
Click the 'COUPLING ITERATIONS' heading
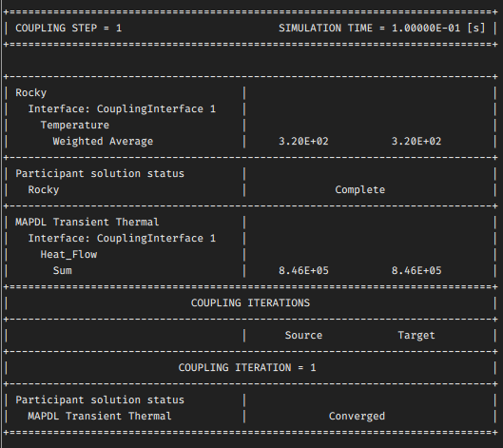pyautogui.click(x=250, y=303)
